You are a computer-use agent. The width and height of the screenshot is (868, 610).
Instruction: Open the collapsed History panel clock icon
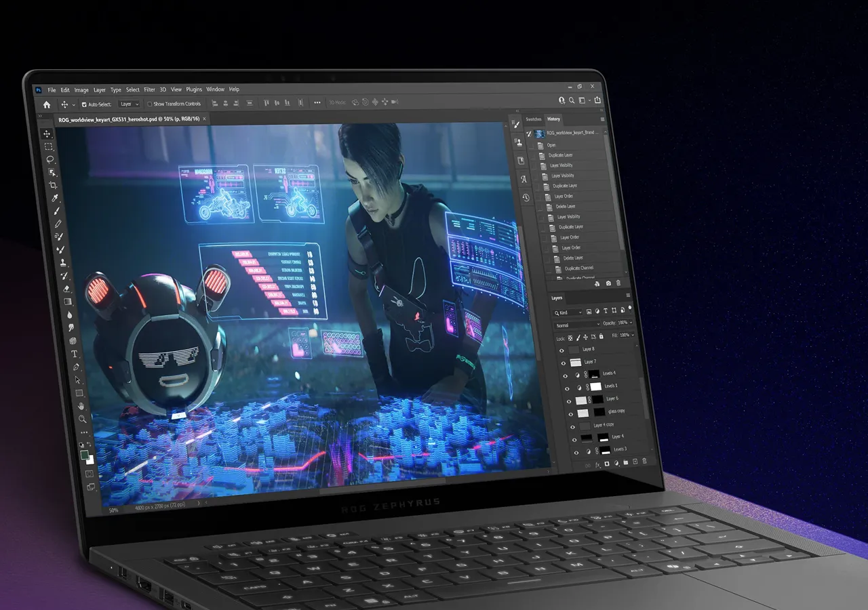tap(526, 198)
